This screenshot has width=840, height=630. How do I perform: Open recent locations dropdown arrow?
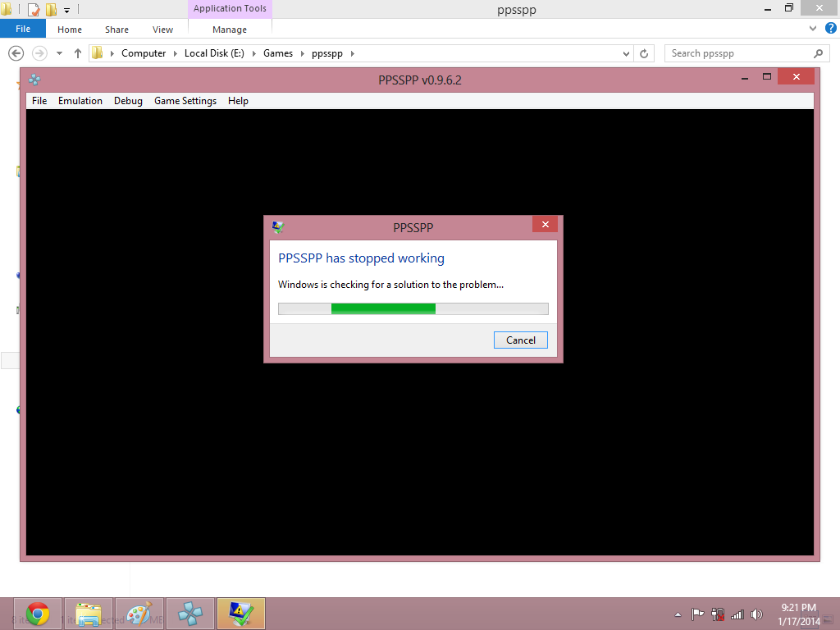[x=59, y=53]
